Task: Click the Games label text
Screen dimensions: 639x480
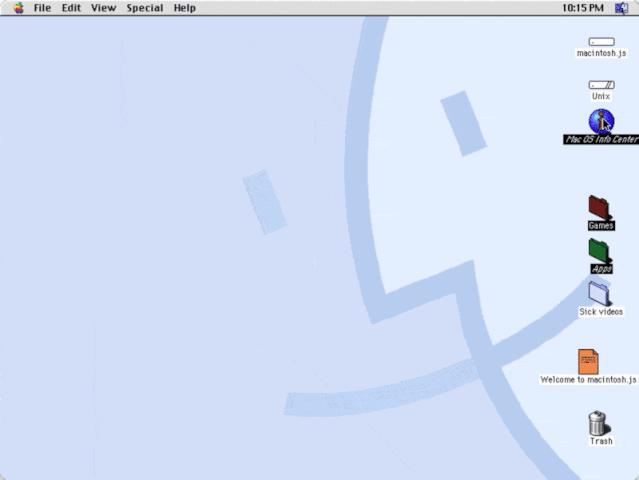Action: tap(602, 225)
